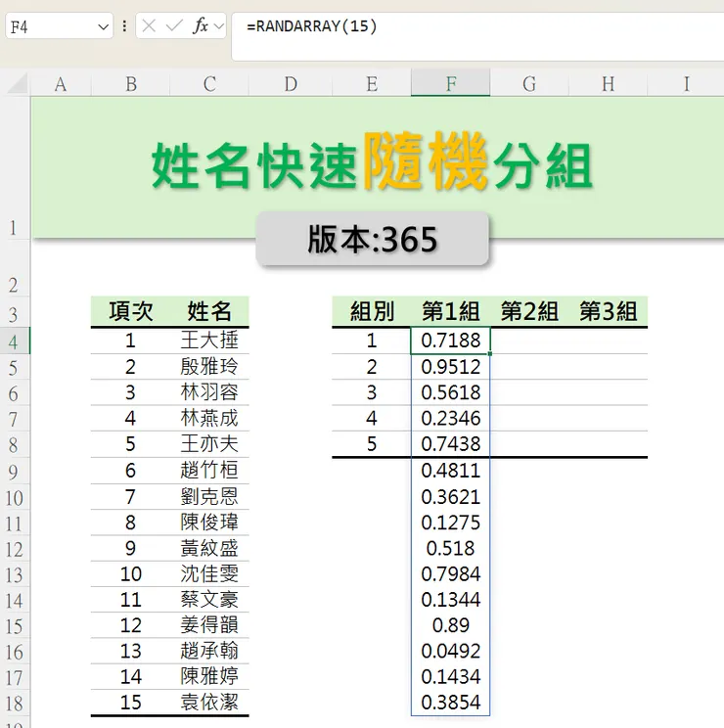Click the 第3組 header cell
This screenshot has height=728, width=724.
(609, 311)
